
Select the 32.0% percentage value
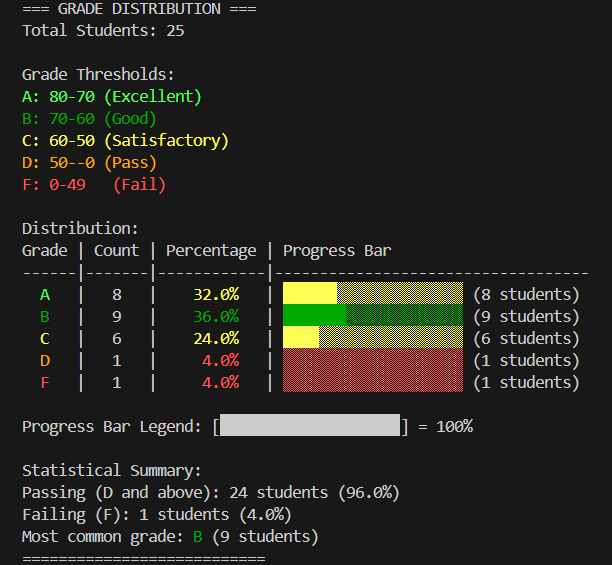coord(216,295)
